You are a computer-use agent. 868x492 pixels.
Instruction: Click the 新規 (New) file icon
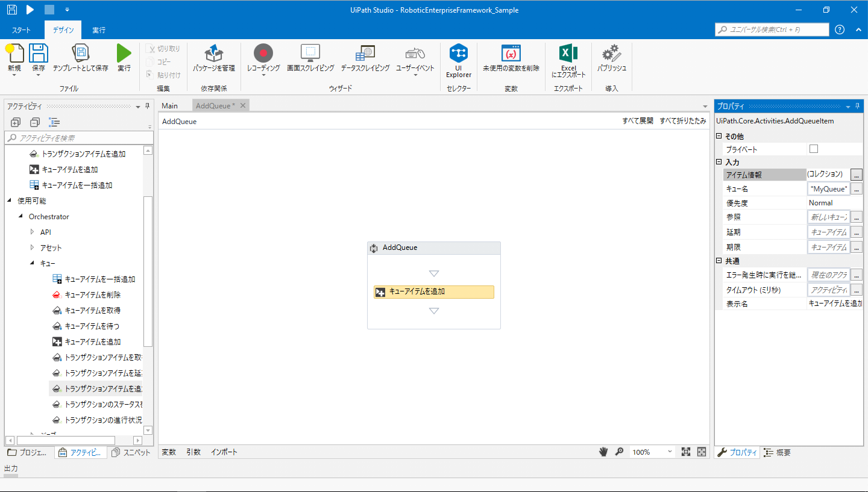[x=14, y=53]
